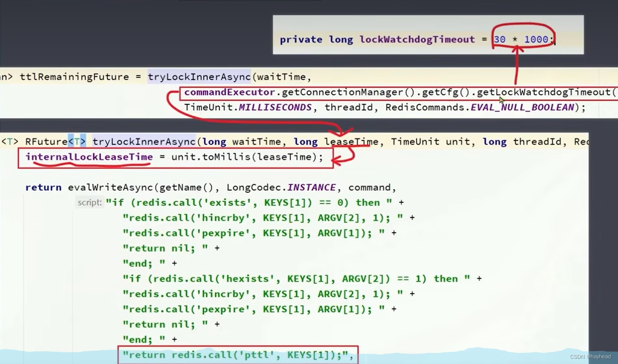The image size is (618, 364).
Task: Click the '30 * 1000' value
Action: pos(521,39)
